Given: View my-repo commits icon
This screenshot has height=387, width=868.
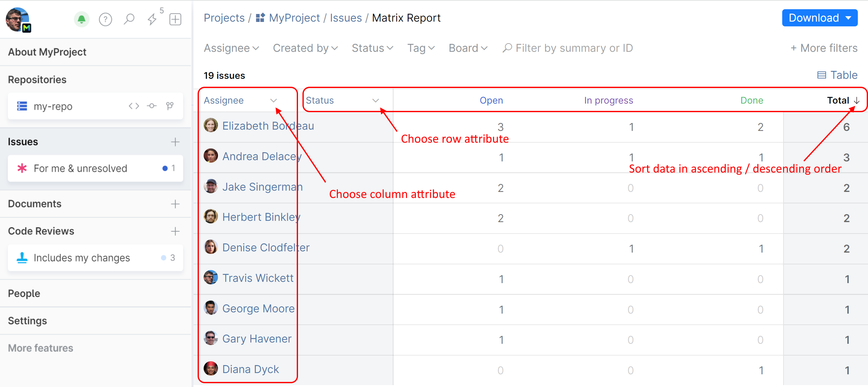Looking at the screenshot, I should tap(152, 106).
